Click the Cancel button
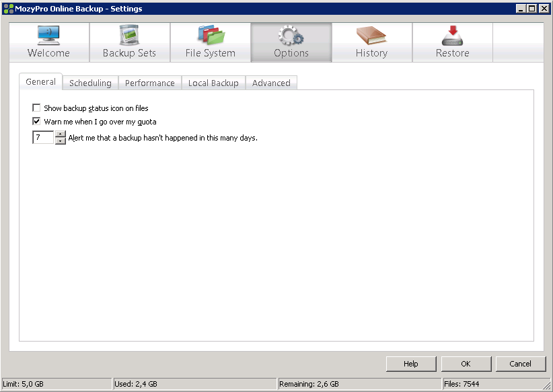553x392 pixels. click(521, 364)
